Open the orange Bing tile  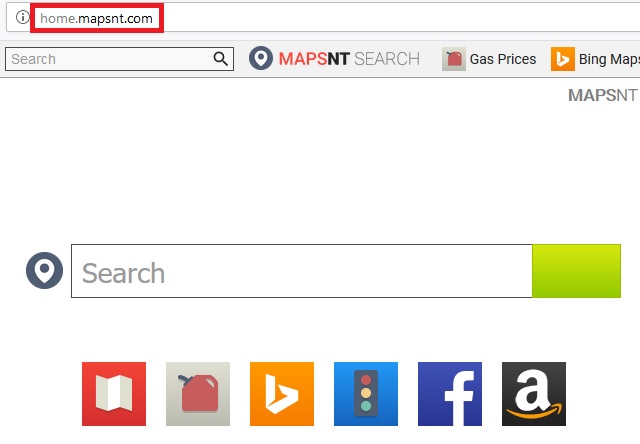pos(282,394)
